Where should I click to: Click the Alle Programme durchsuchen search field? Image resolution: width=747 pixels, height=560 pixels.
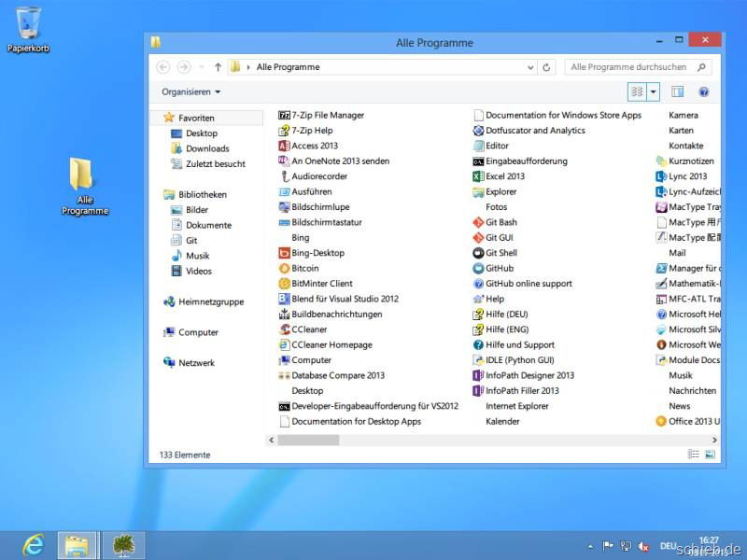628,67
